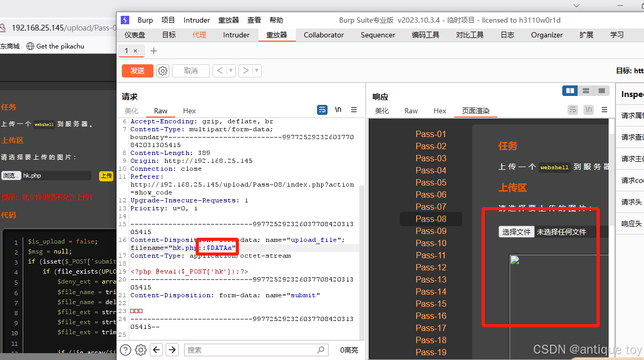Click the orange 发送 button
Viewport: 644px width, 360px height.
137,71
